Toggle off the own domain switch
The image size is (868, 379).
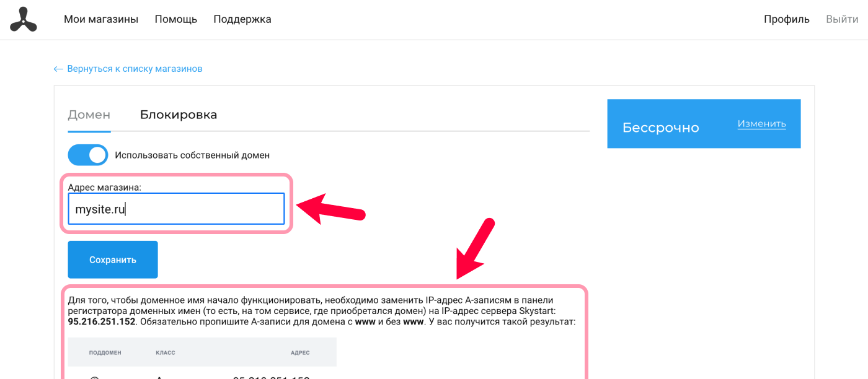tap(88, 155)
